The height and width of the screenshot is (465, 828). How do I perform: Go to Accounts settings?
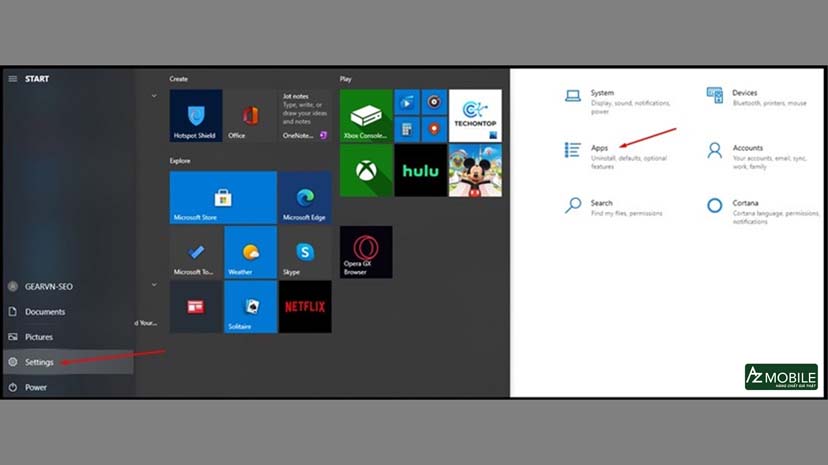point(746,148)
